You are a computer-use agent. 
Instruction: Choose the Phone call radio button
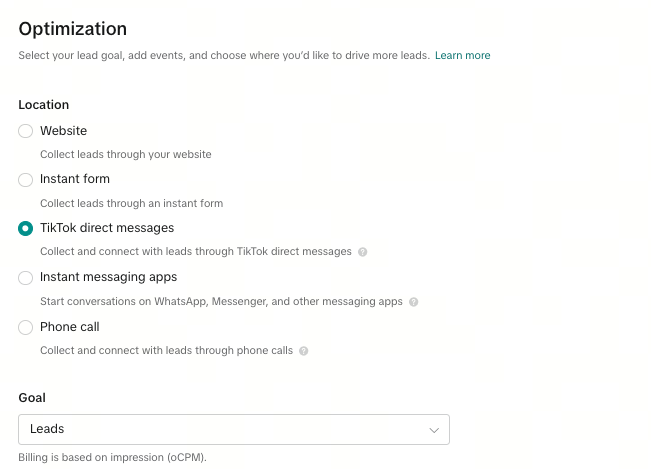pyautogui.click(x=25, y=327)
